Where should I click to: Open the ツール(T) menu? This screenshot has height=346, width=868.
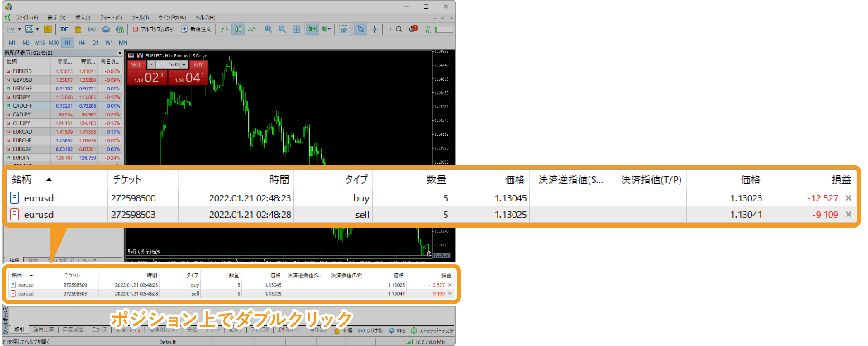tap(140, 18)
